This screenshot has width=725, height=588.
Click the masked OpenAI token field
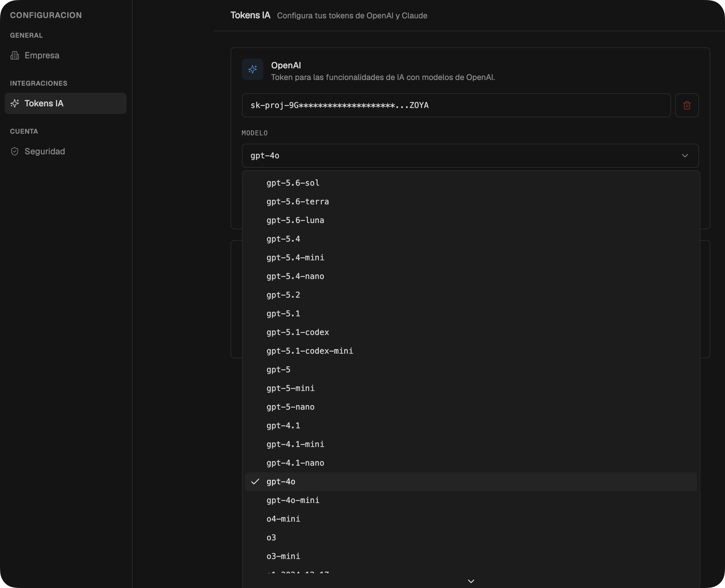(456, 105)
